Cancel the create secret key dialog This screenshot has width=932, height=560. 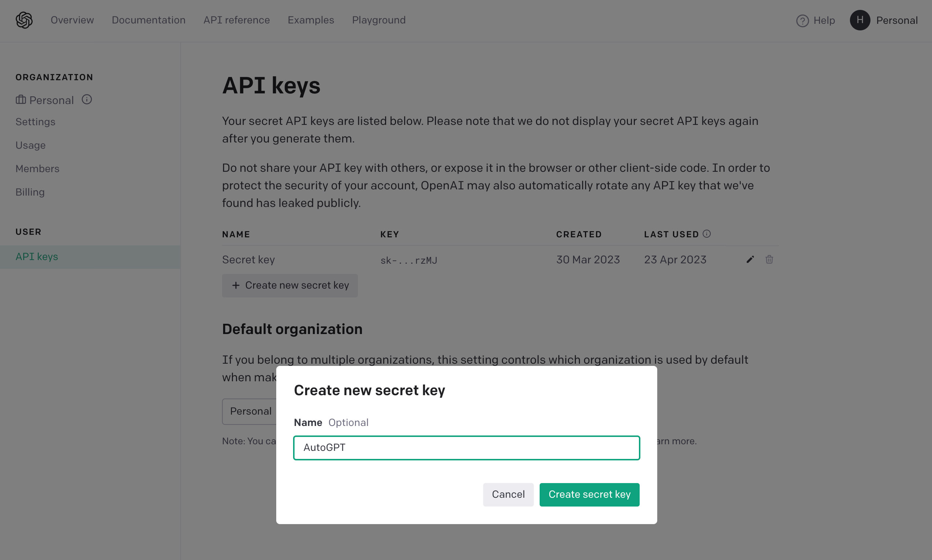508,495
